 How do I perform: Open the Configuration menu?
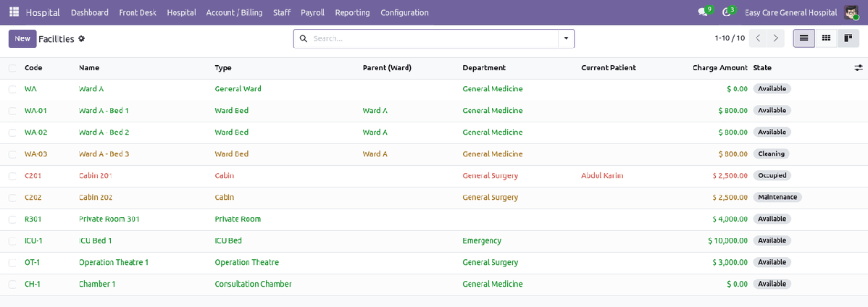click(x=405, y=12)
